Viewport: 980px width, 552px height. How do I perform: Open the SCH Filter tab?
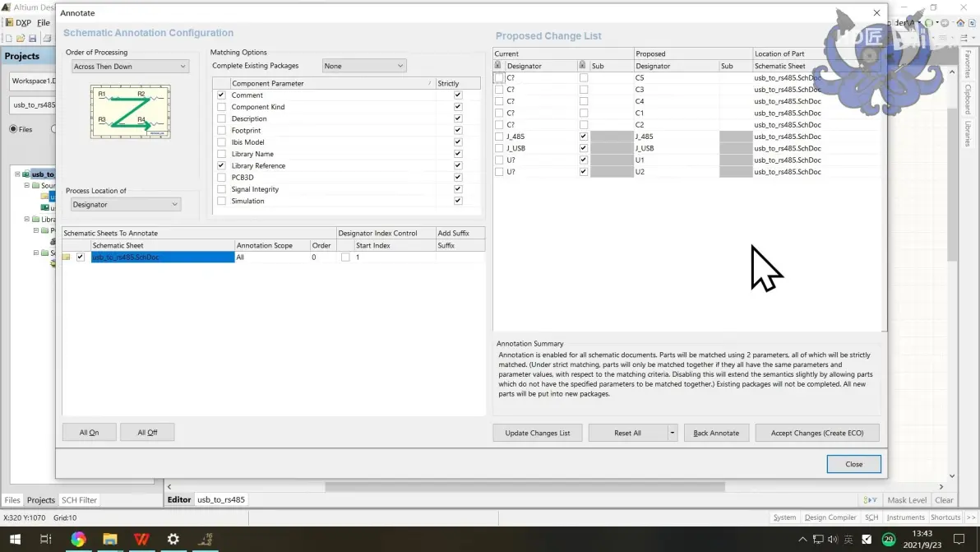[80, 500]
